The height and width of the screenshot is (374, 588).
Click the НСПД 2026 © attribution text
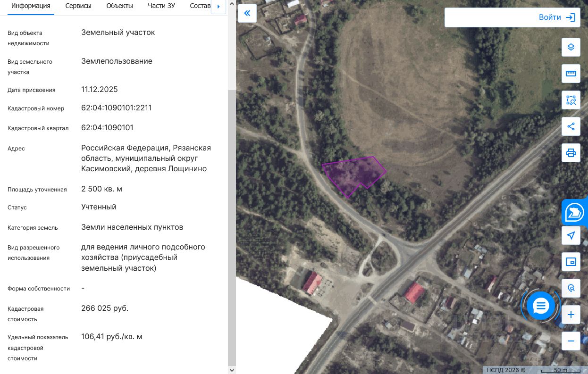tap(506, 370)
